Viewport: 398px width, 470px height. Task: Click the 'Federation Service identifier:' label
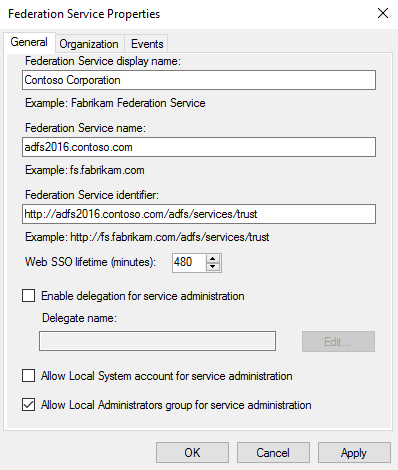pyautogui.click(x=92, y=195)
